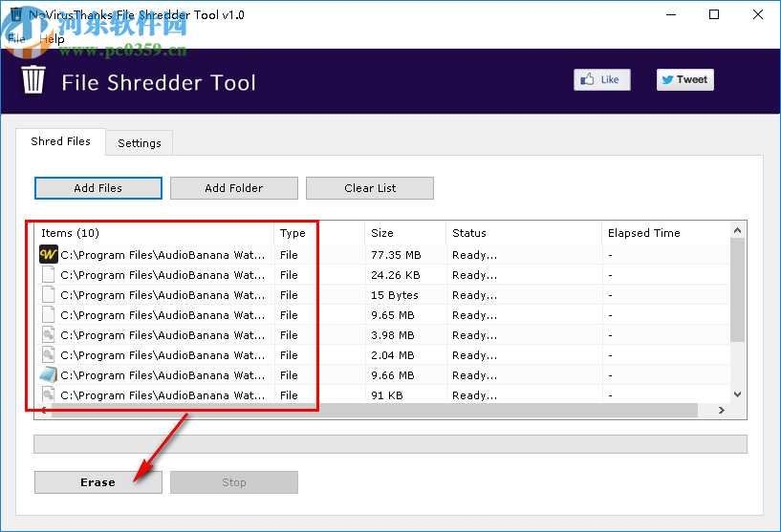
Task: Open the Help menu
Action: point(52,39)
